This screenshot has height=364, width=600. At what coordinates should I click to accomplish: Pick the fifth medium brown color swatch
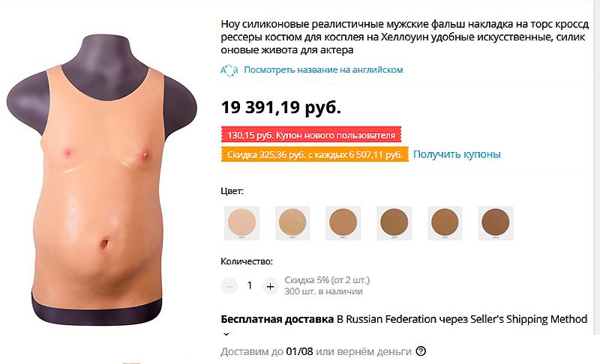(x=445, y=223)
